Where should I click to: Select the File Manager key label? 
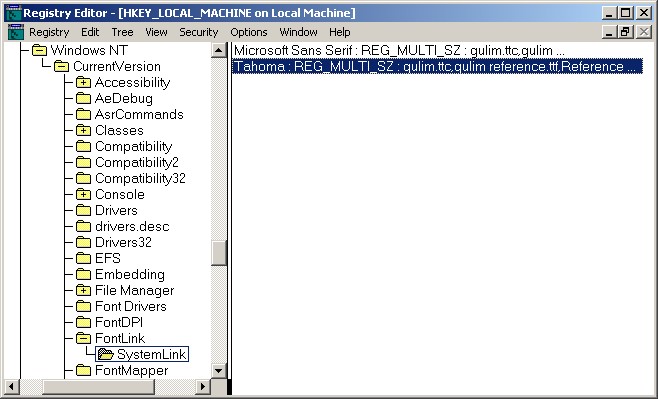(134, 290)
